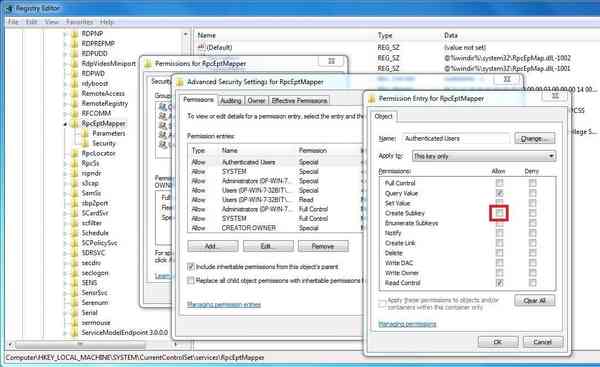The image size is (600, 367).
Task: Click the sermouse folder icon
Action: point(75,322)
